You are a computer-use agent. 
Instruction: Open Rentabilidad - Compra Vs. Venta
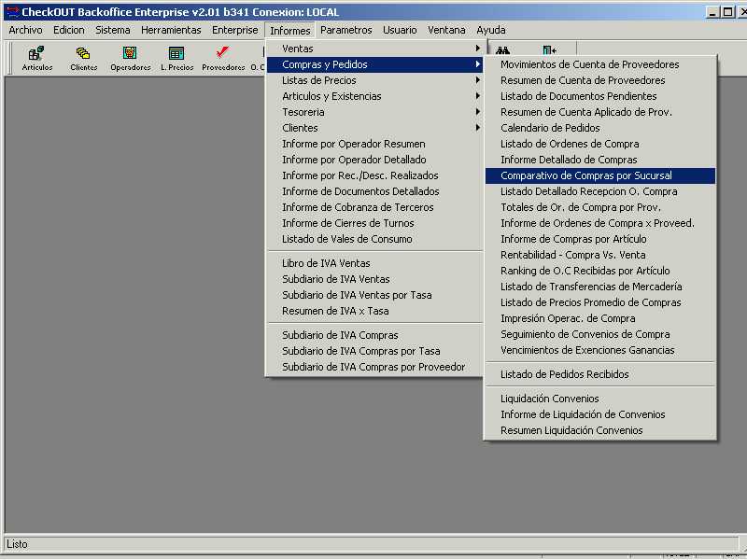600,255
